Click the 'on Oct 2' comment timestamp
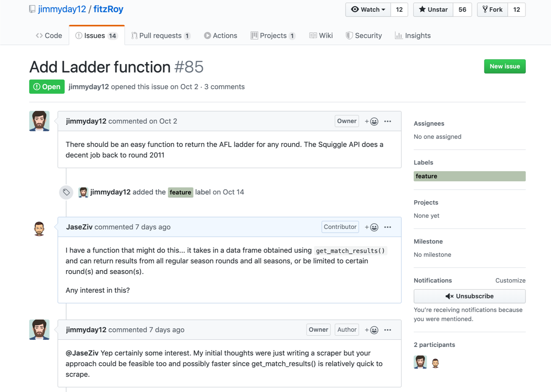551x392 pixels. [x=163, y=121]
